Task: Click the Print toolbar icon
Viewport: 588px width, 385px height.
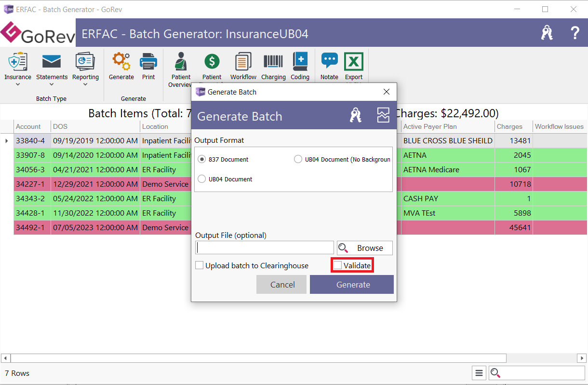Action: point(148,61)
